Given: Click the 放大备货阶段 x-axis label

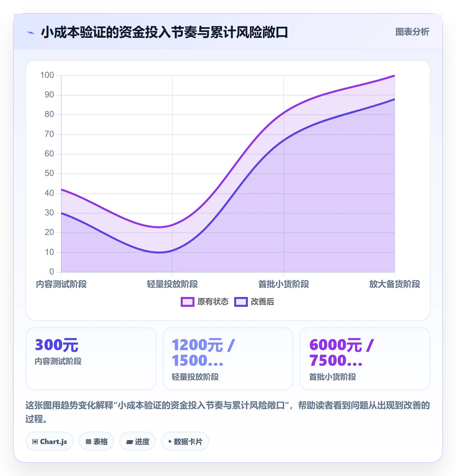Looking at the screenshot, I should [x=395, y=284].
